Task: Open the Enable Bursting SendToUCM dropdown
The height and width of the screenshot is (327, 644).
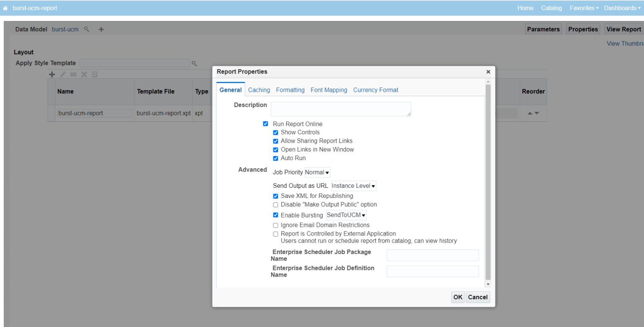Action: pyautogui.click(x=346, y=215)
